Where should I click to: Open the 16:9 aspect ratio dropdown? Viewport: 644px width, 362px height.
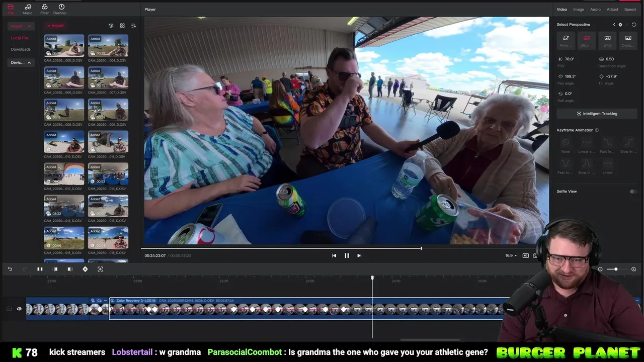coord(511,255)
